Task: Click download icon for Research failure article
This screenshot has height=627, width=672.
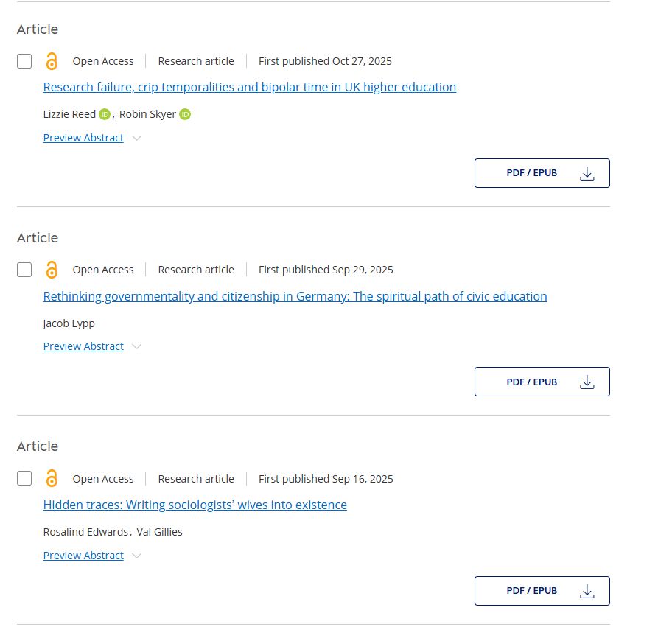Action: click(x=587, y=173)
